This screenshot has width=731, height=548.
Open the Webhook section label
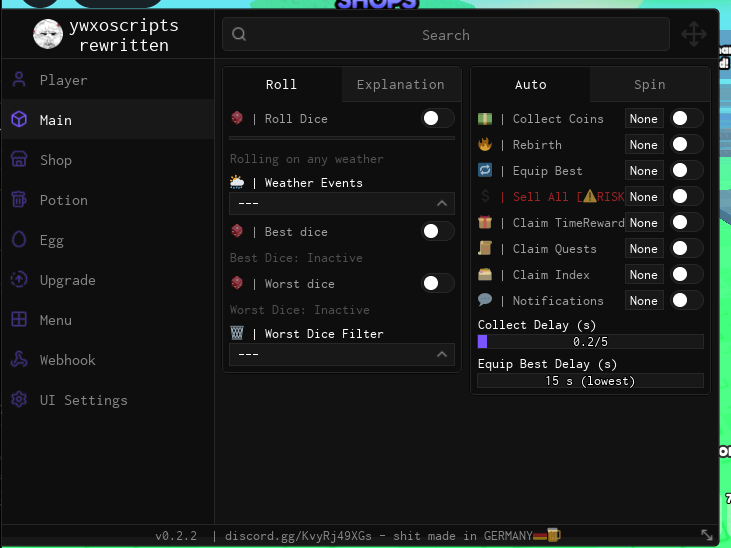click(x=68, y=360)
